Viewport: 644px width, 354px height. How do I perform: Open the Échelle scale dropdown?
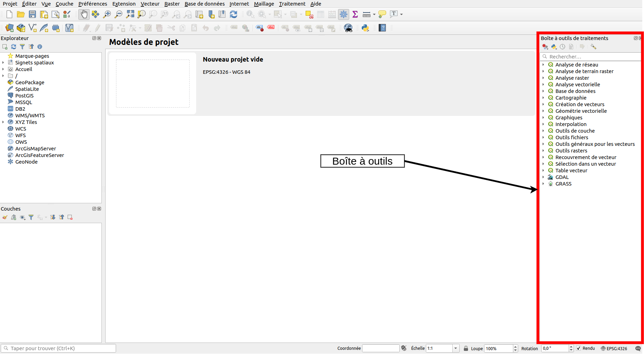(455, 348)
